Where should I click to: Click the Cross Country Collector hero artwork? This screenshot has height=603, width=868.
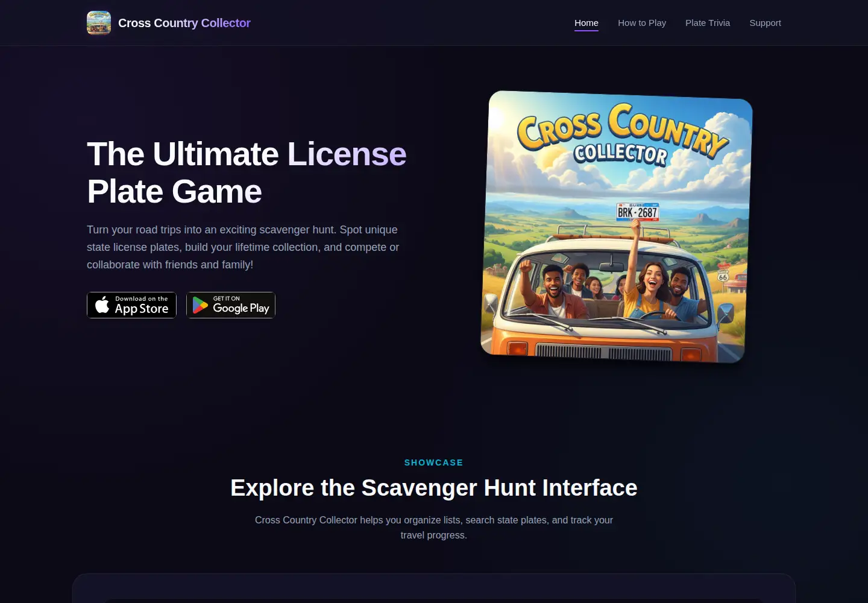coord(616,227)
